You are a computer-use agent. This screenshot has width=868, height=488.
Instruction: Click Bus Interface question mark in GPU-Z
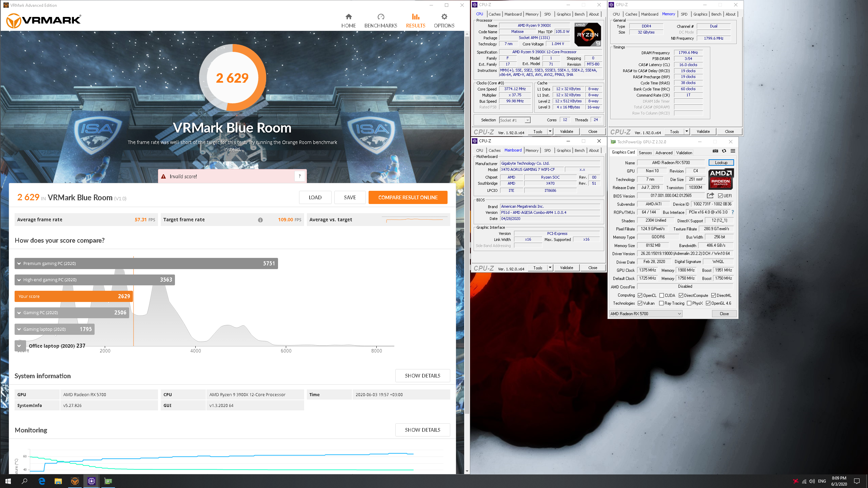coord(733,212)
